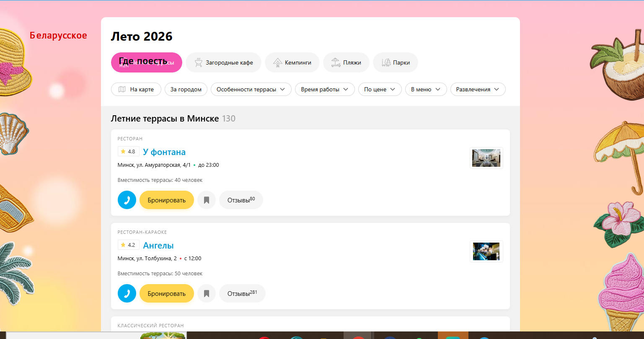Click Бронировать for Ангелы
The height and width of the screenshot is (339, 644).
coord(167,293)
